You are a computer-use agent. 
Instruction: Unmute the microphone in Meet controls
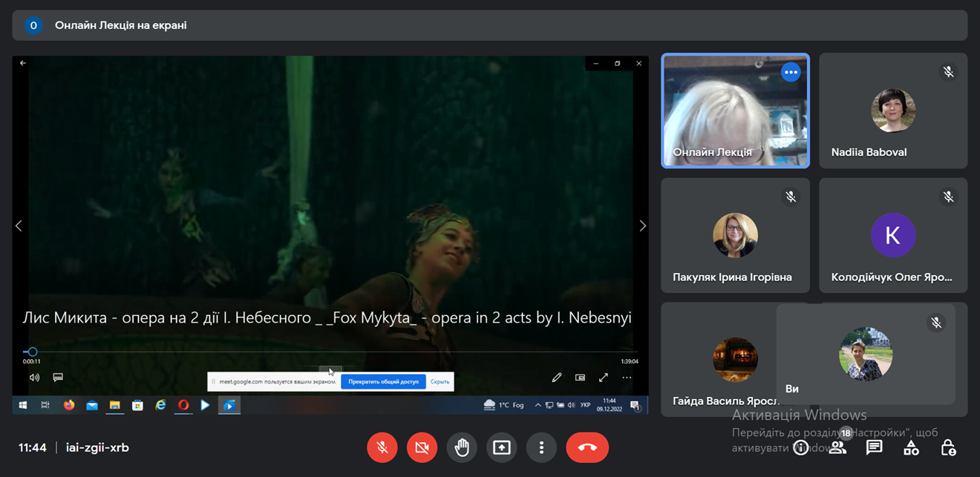[x=382, y=447]
